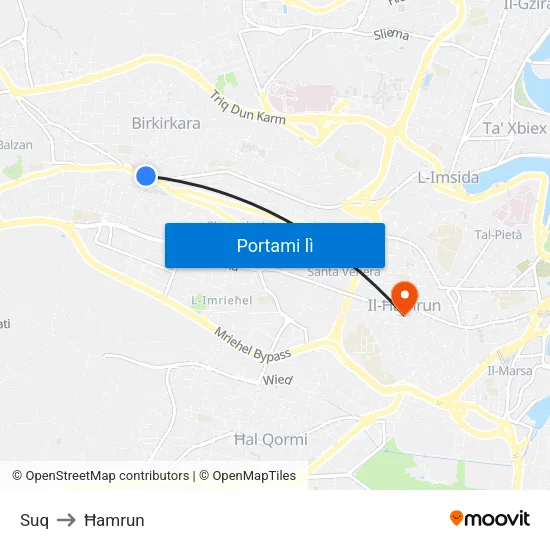Click the L-Imrieħel area label
Image resolution: width=550 pixels, height=550 pixels.
(222, 300)
